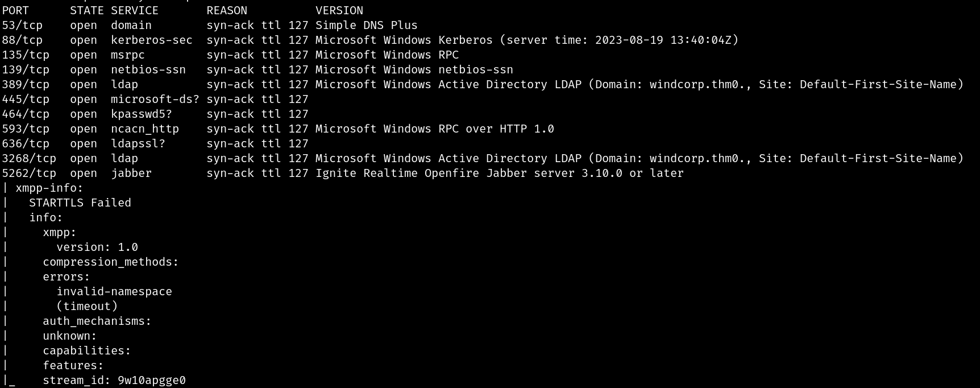Click the kerberos-sec service name

(152, 40)
